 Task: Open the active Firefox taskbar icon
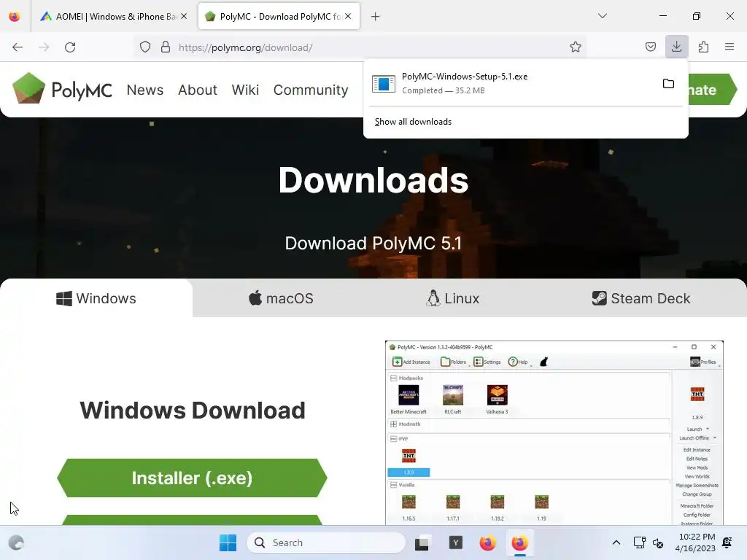click(x=519, y=542)
